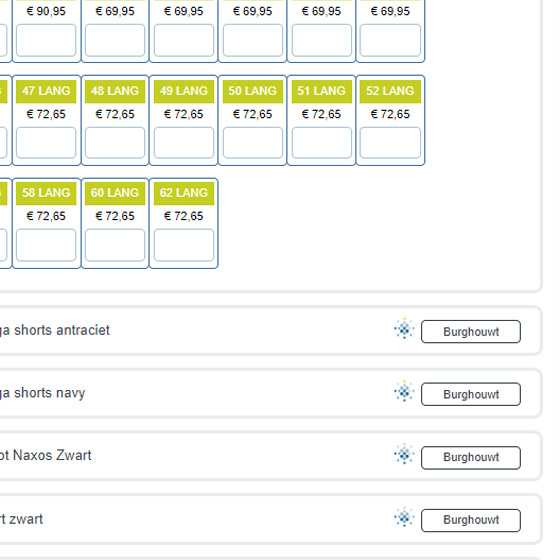This screenshot has width=560, height=560.
Task: Open Burghouwt brand for shorts antraciet
Action: tap(471, 332)
